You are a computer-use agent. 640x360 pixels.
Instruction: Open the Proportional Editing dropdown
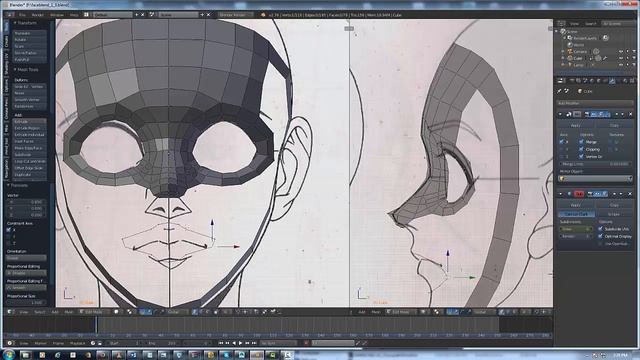click(26, 273)
